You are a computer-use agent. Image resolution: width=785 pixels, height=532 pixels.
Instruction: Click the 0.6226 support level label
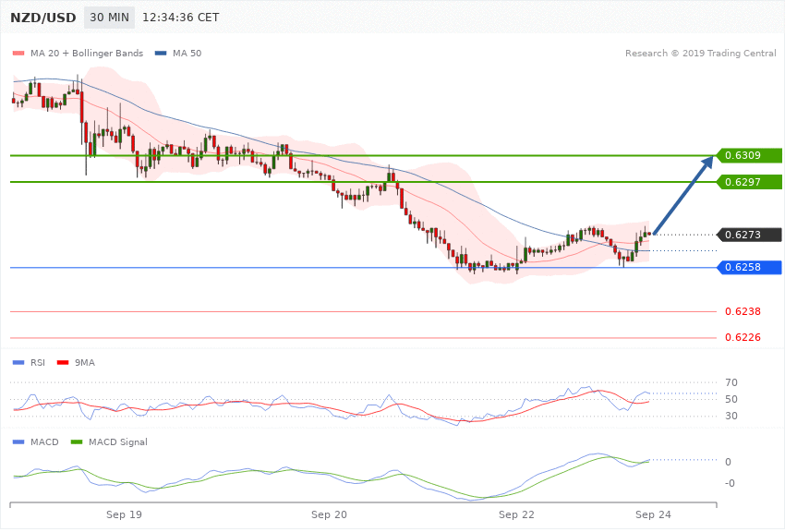(743, 338)
